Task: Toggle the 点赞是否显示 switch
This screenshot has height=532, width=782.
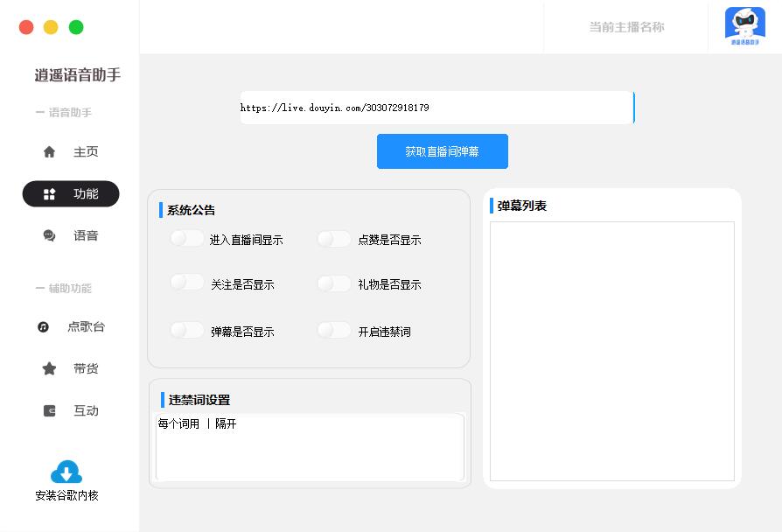Action: pos(334,239)
